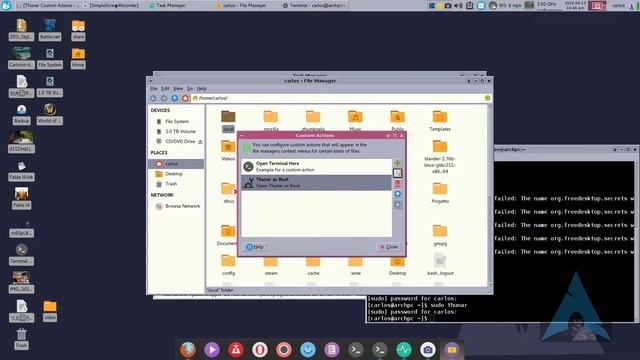Launch Opera from the dock

coord(260,349)
